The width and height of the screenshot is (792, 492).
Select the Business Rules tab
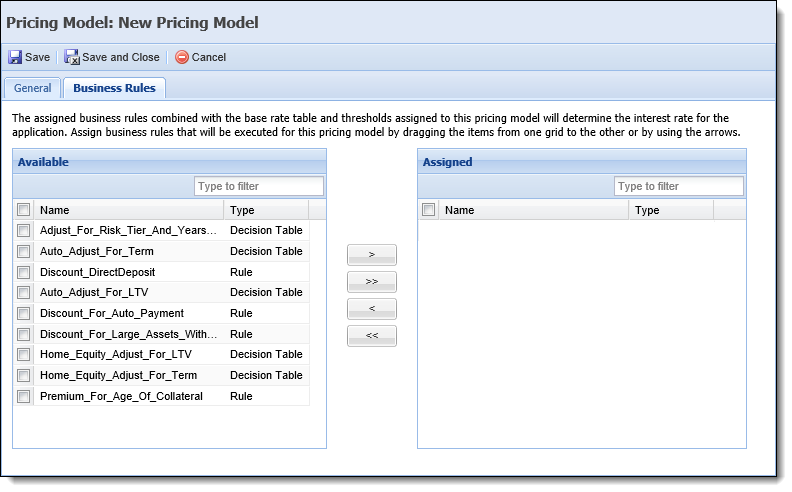coord(115,88)
